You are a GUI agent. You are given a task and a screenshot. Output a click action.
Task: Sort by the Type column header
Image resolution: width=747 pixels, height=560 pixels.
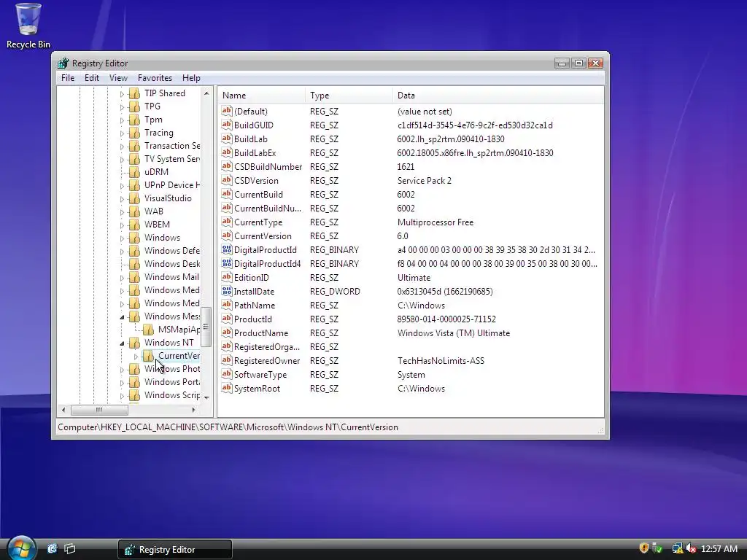[349, 96]
